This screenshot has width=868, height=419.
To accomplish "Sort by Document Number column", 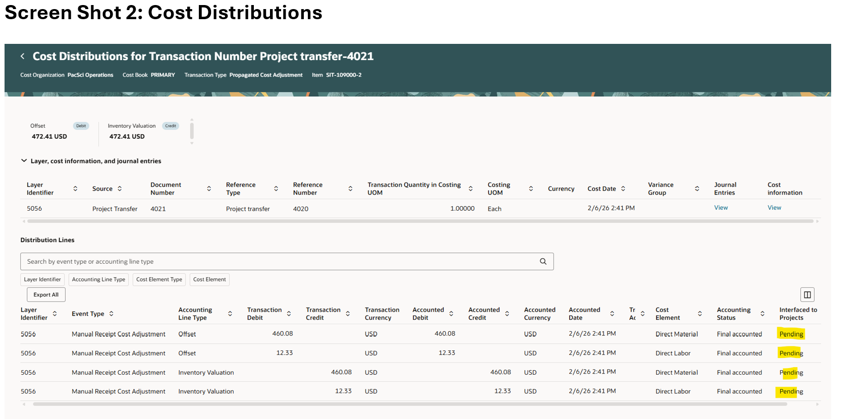I will (209, 189).
